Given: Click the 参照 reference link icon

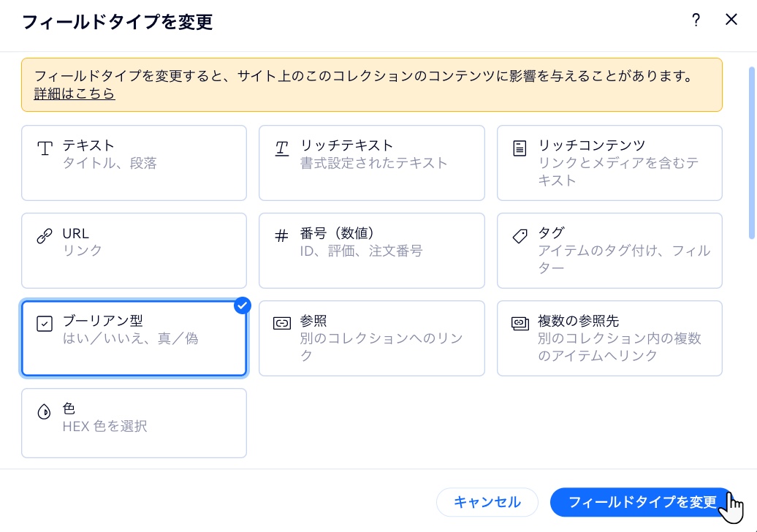Looking at the screenshot, I should (x=282, y=322).
